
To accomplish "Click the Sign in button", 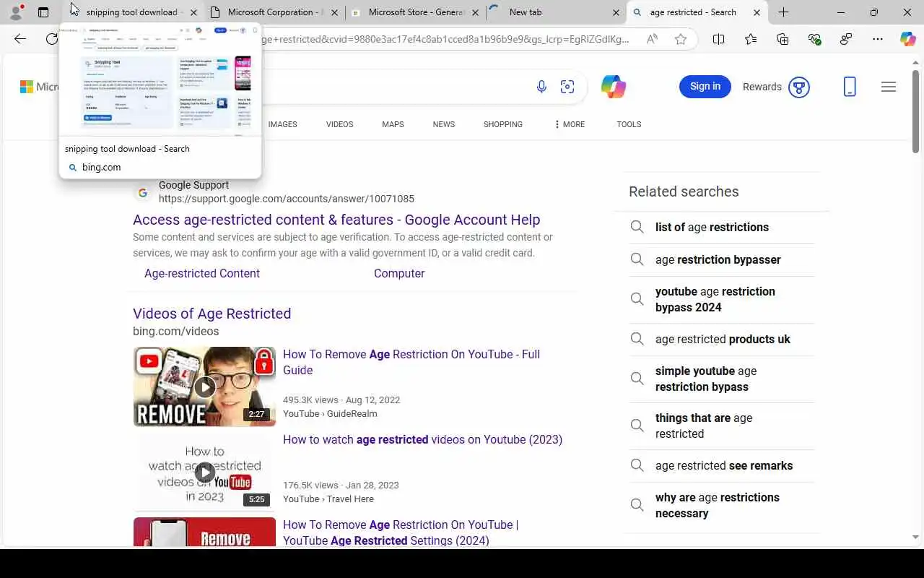I will pyautogui.click(x=705, y=87).
